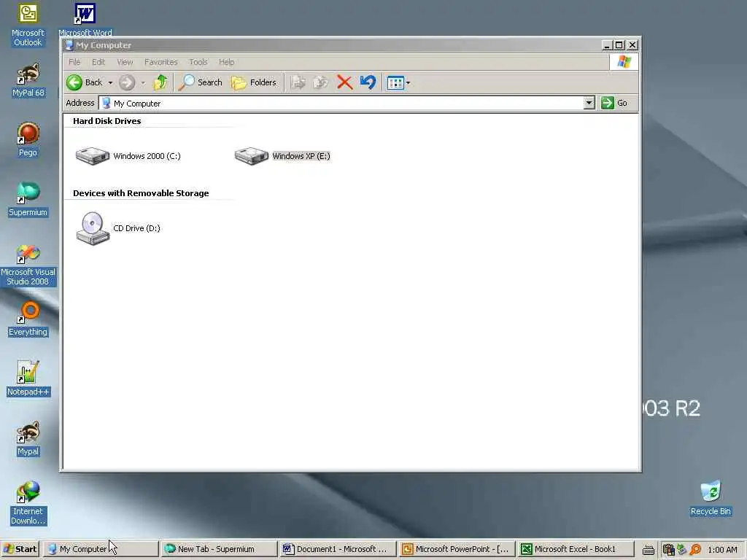Select the CD Drive (D:) icon
The height and width of the screenshot is (560, 747).
pyautogui.click(x=117, y=228)
